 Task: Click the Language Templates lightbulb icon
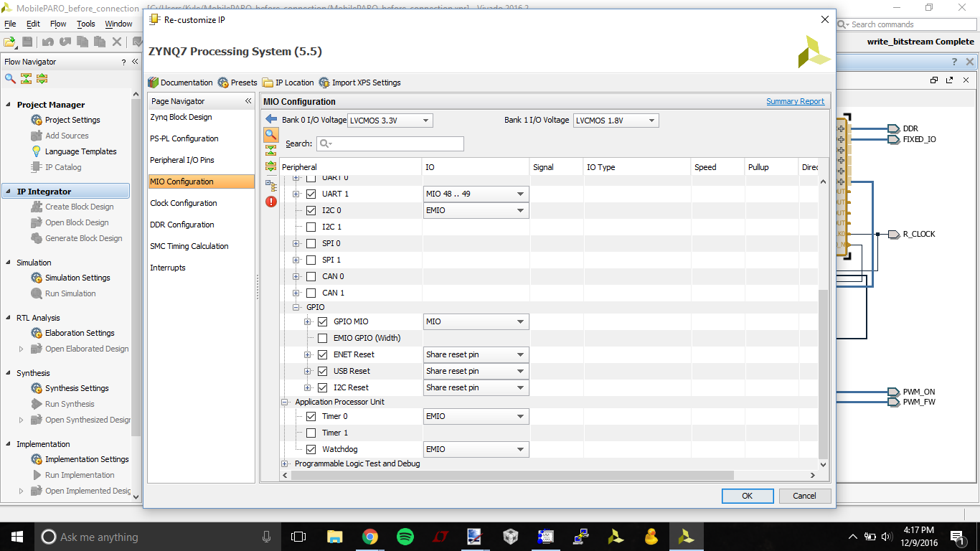(37, 151)
